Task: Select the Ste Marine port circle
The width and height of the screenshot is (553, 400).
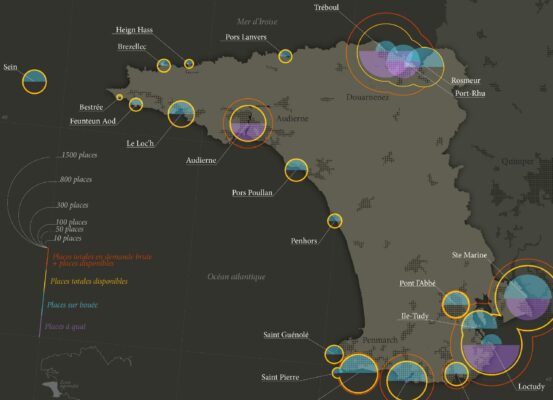Action: pyautogui.click(x=527, y=298)
